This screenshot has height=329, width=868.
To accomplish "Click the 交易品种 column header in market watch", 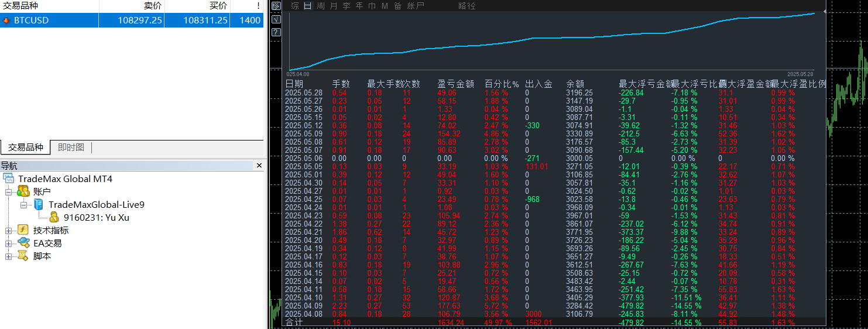I will 49,6.
